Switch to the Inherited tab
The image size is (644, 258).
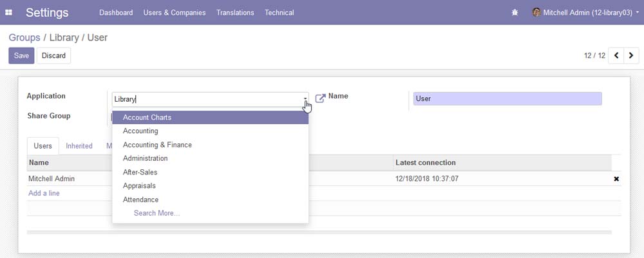[79, 146]
